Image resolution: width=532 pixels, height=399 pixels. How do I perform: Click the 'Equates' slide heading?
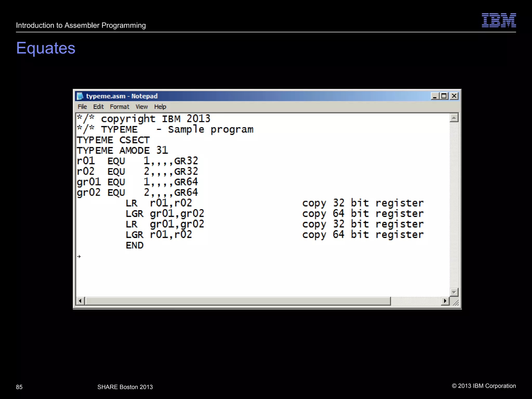click(46, 48)
